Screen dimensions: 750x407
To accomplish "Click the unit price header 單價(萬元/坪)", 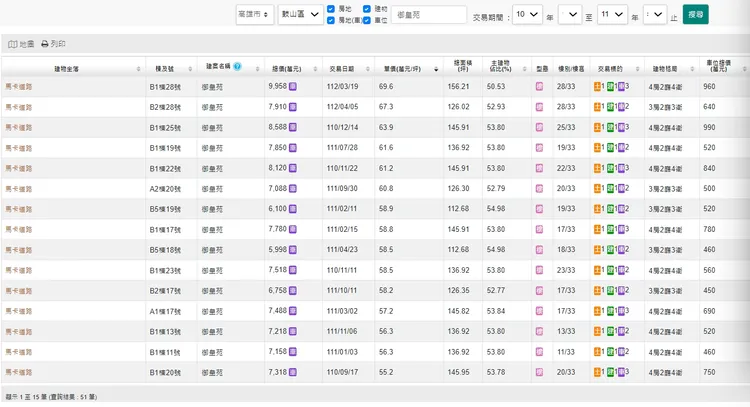I will (402, 69).
